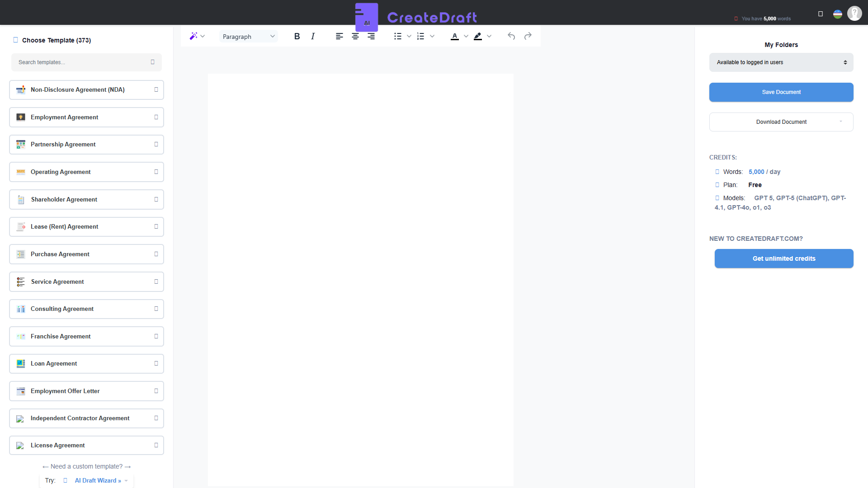Image resolution: width=868 pixels, height=488 pixels.
Task: Click the Non-Disclosure Agreement template icon
Action: click(x=21, y=90)
